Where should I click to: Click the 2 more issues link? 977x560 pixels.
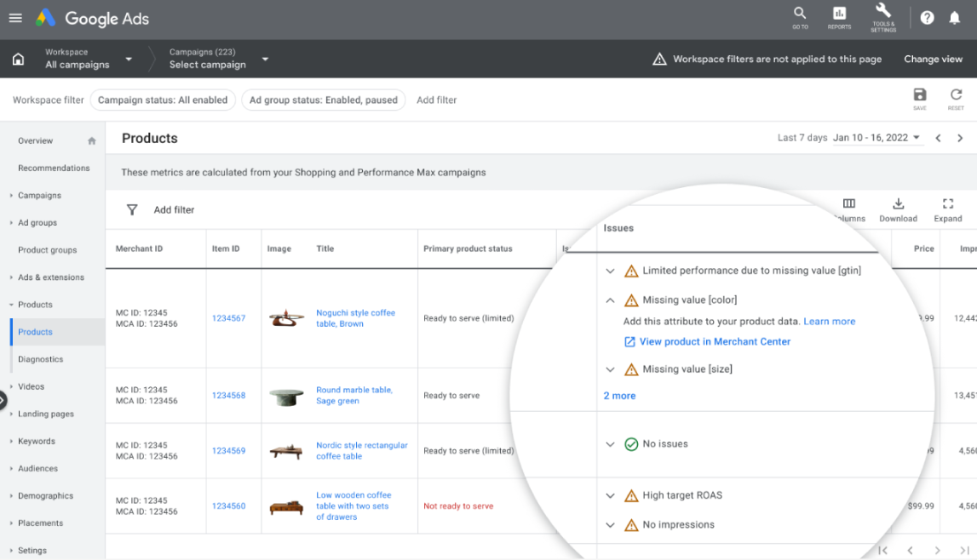(619, 396)
